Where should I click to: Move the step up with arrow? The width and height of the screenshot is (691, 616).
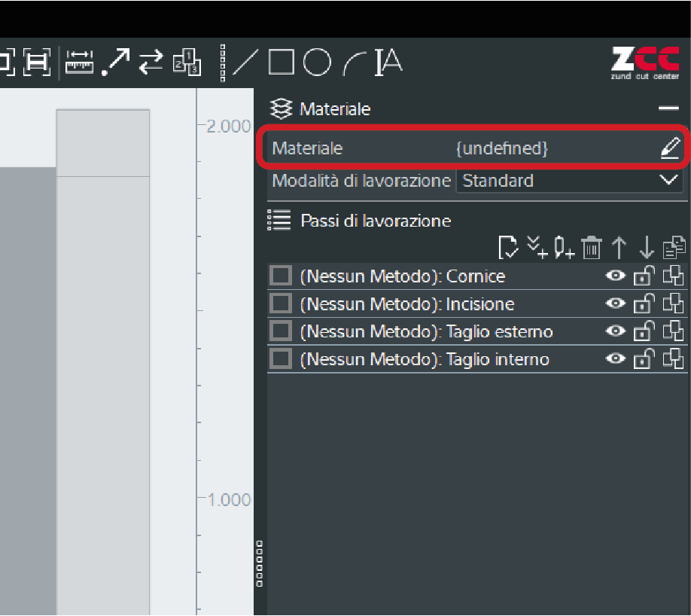tap(619, 247)
